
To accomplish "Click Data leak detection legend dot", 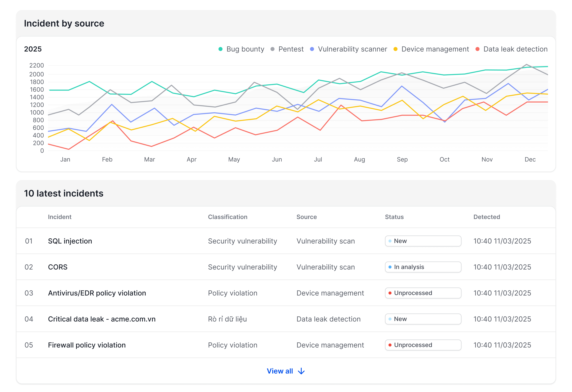I will click(477, 49).
